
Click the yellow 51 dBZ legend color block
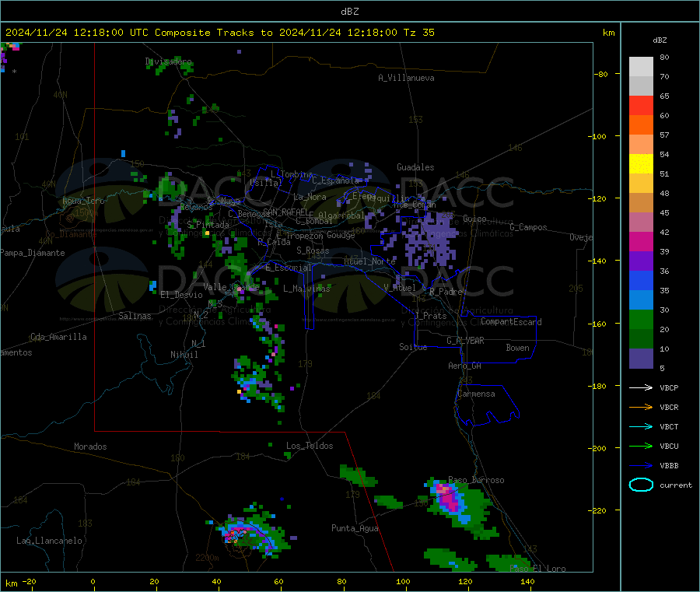point(641,164)
